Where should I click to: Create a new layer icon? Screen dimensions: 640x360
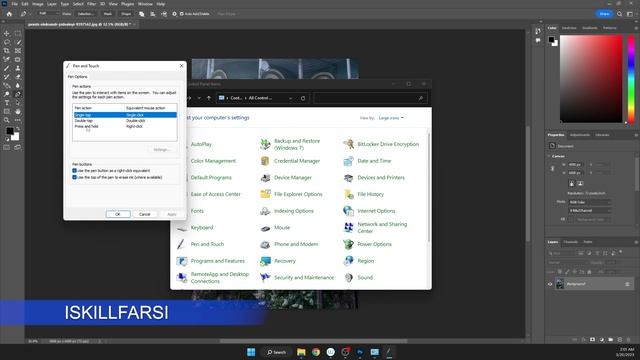(620, 339)
